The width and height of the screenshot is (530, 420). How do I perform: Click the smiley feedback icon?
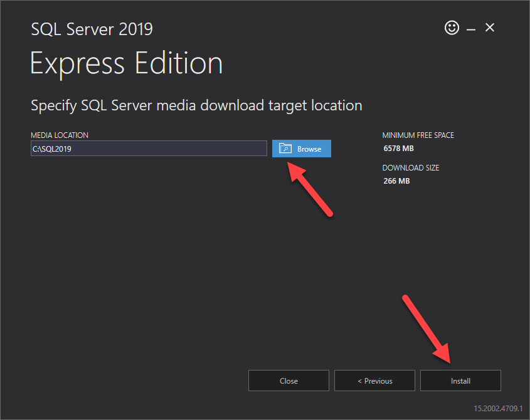click(x=452, y=28)
